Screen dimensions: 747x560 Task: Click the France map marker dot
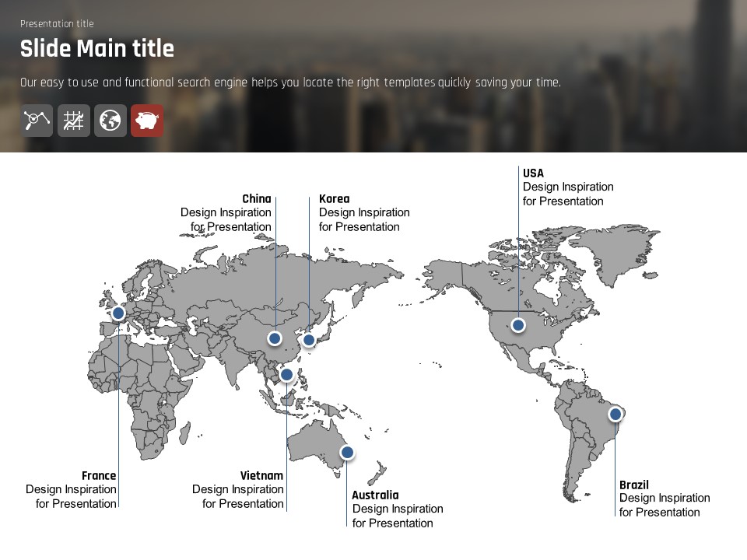118,313
